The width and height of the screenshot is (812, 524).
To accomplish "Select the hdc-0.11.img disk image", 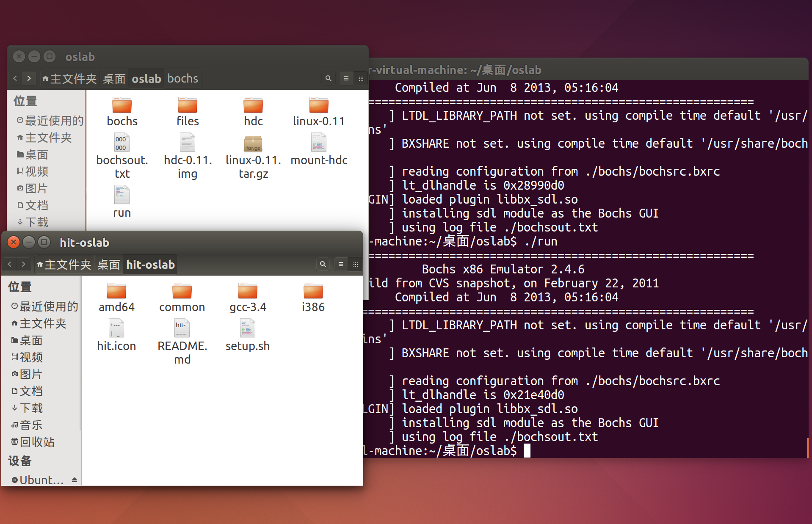I will pyautogui.click(x=187, y=152).
